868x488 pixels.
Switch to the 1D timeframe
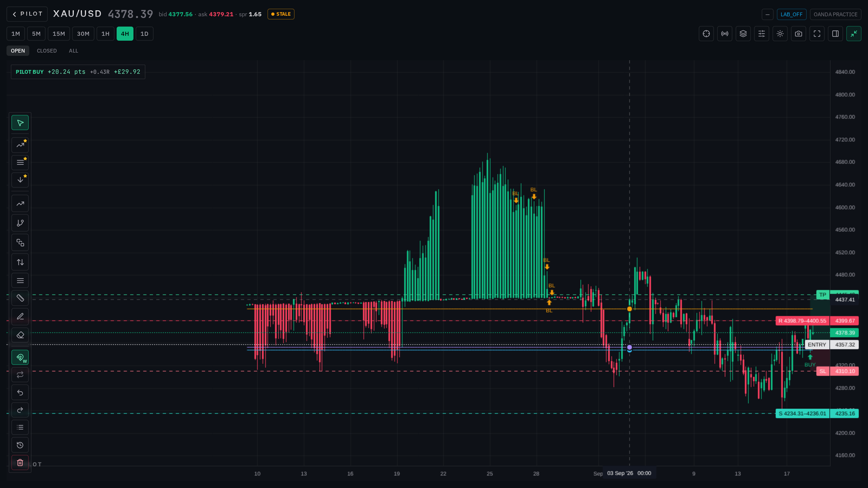[144, 34]
